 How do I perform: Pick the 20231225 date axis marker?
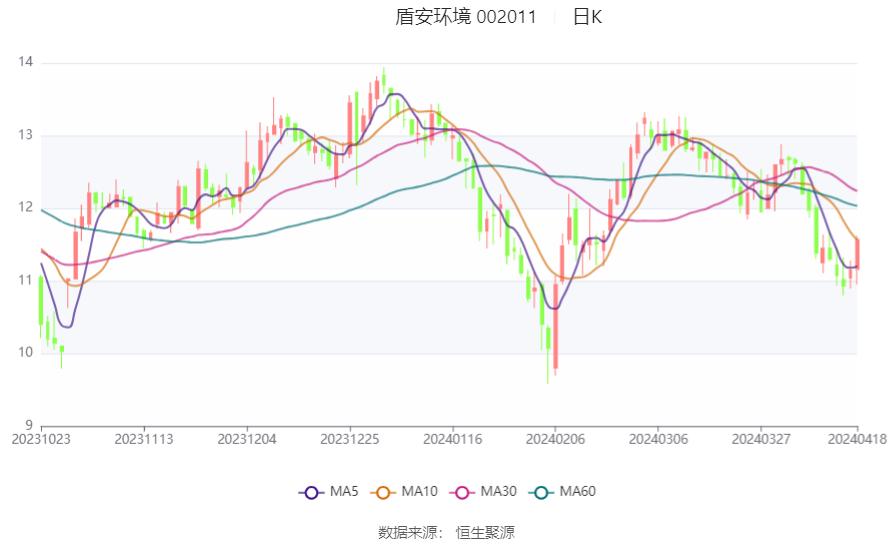click(350, 438)
